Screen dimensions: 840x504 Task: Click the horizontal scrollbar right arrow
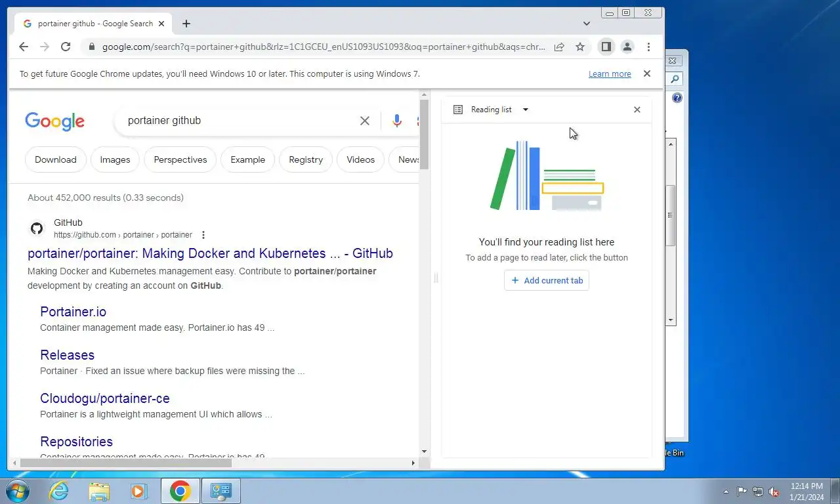pos(413,463)
